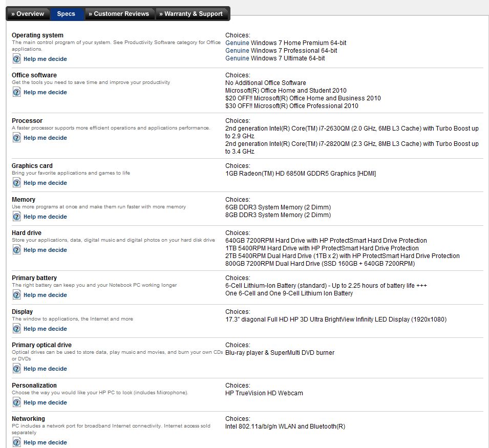Click the 800GB Dual Hard Drive SSD choice
This screenshot has height=448, width=489.
click(x=321, y=264)
